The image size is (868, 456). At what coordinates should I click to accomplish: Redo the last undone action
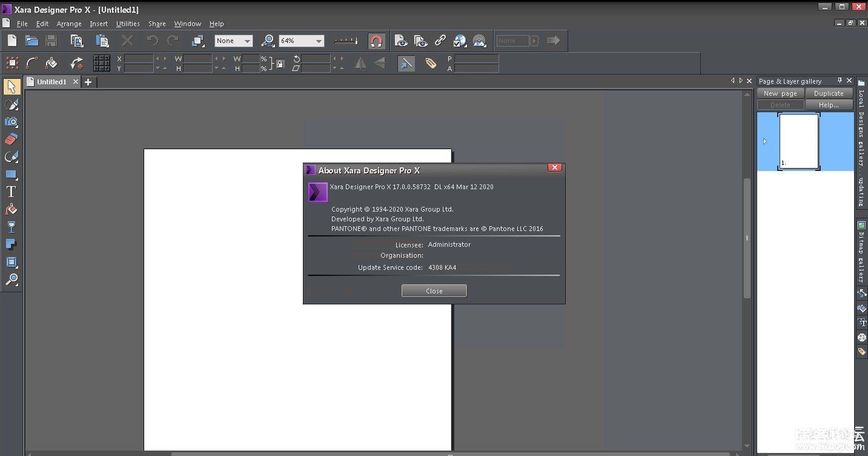tap(173, 41)
